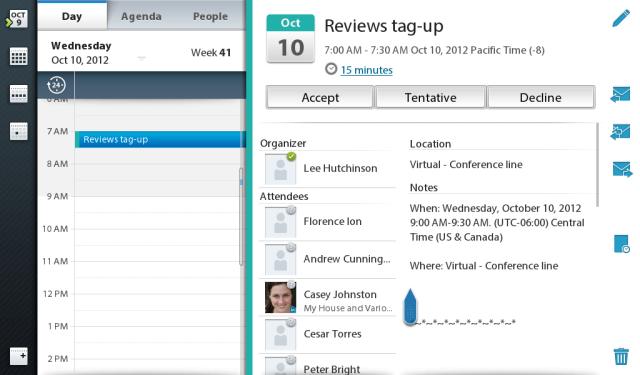Switch to the Agenda tab

click(x=141, y=16)
